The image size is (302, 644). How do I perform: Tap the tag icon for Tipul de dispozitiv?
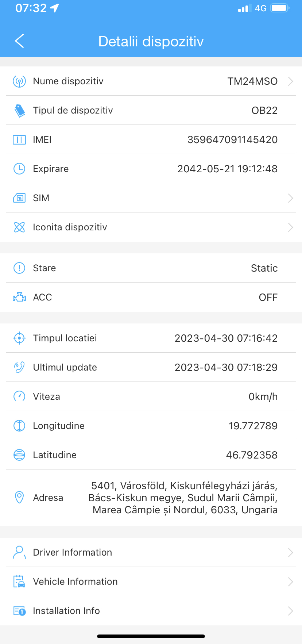[x=19, y=110]
